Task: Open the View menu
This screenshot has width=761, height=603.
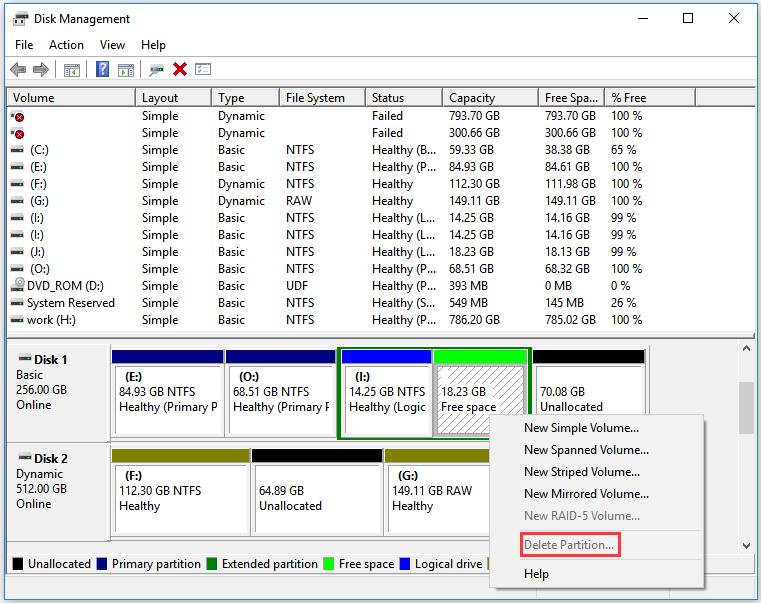Action: (112, 45)
